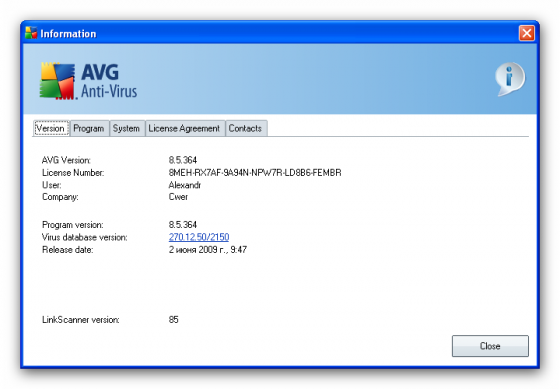560x389 pixels.
Task: Click the LinkScanner version value 85
Action: click(x=174, y=319)
